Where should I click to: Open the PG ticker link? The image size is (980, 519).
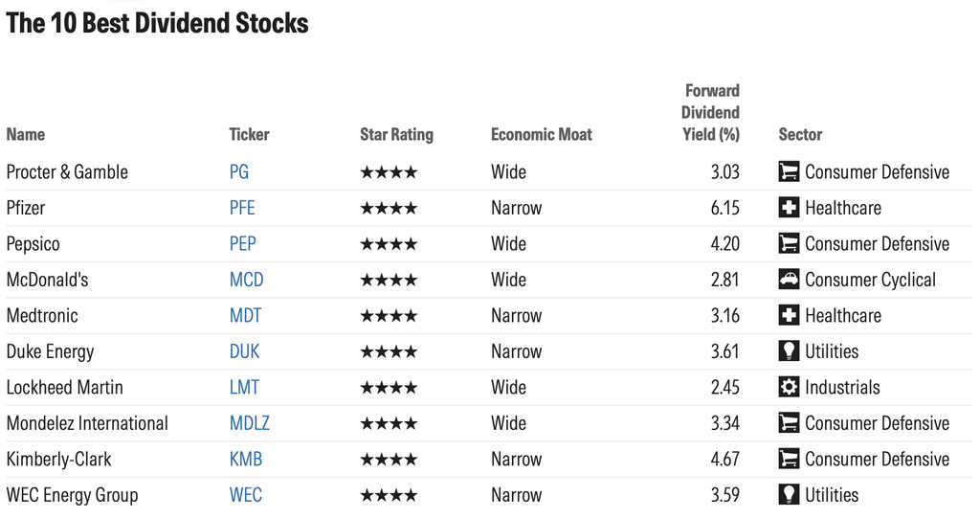pos(238,172)
